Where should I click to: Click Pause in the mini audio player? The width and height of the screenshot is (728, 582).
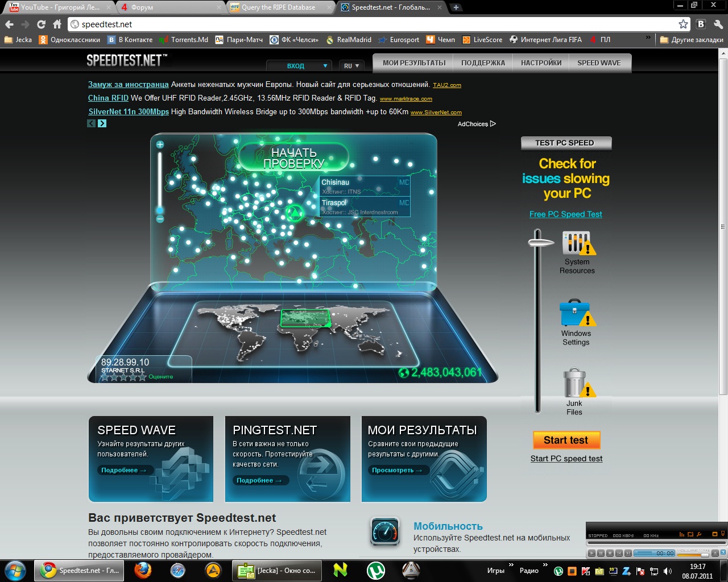pyautogui.click(x=601, y=553)
